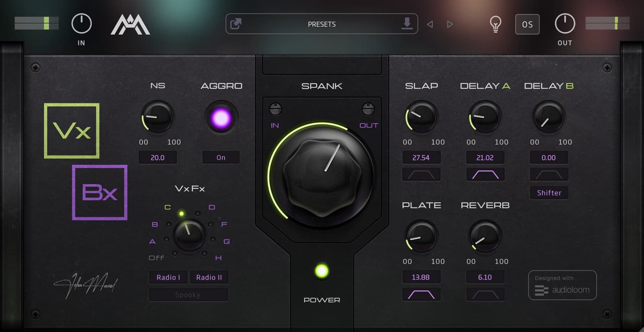Click the preset export arrow icon
Image resolution: width=644 pixels, height=332 pixels.
click(236, 24)
